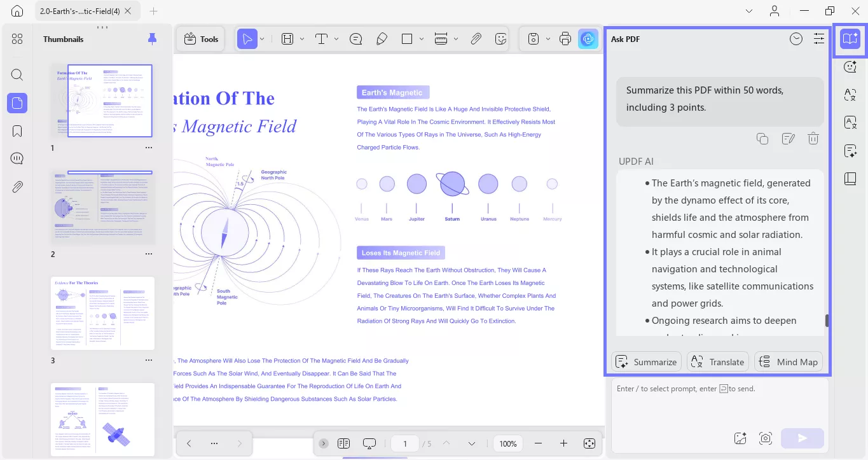
Task: Toggle the thumbnails panel pin
Action: pyautogui.click(x=152, y=39)
